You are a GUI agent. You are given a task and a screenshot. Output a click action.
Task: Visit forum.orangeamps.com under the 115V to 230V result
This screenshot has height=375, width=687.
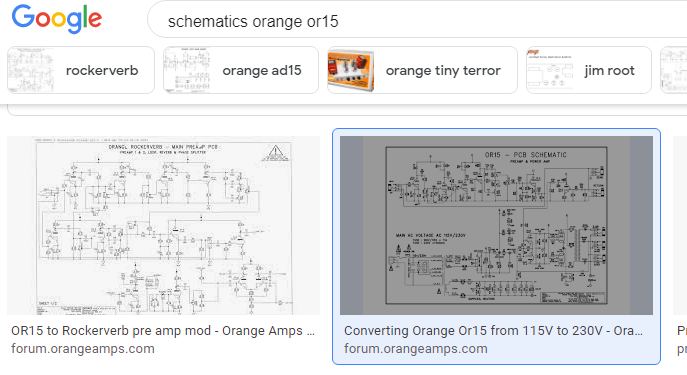[x=416, y=349]
